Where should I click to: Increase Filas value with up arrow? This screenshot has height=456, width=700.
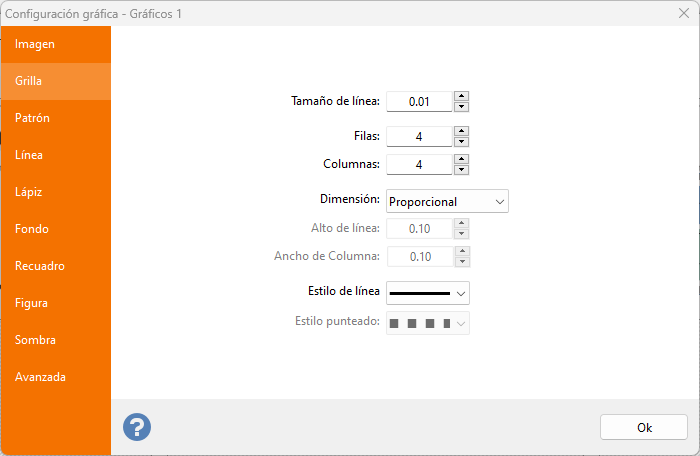pyautogui.click(x=461, y=131)
